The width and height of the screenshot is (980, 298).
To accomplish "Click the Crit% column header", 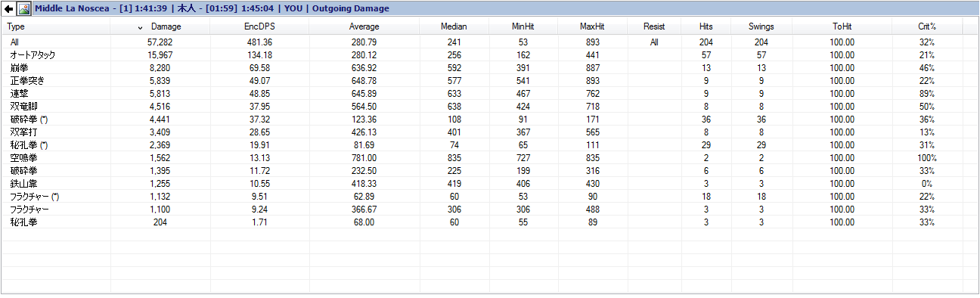I will [927, 26].
